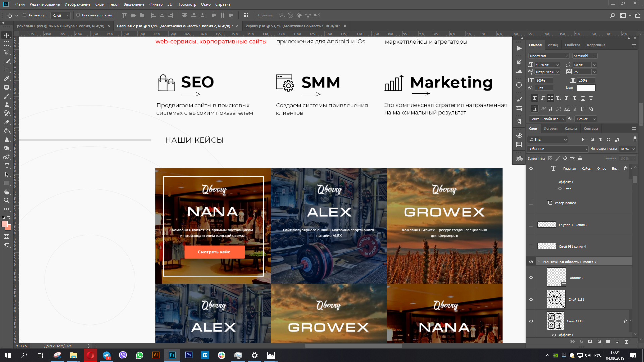Image resolution: width=644 pixels, height=362 pixels.
Task: Hide the Слой 1130 layer
Action: 531,321
